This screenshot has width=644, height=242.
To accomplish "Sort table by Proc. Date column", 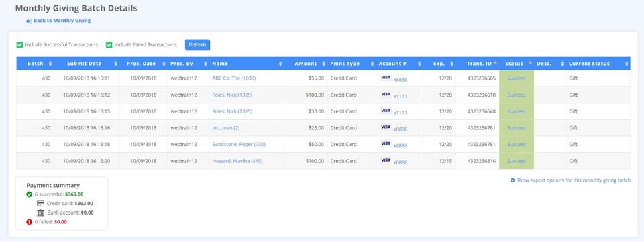I will click(144, 64).
